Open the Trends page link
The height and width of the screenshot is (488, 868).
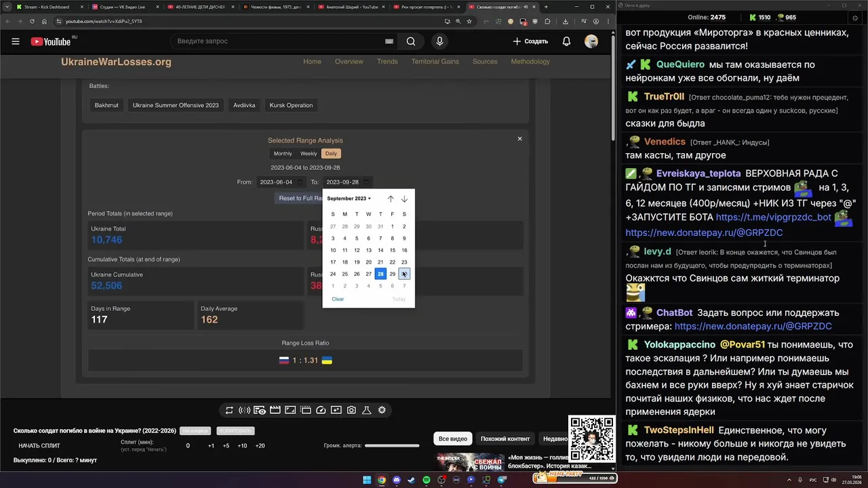(x=387, y=62)
